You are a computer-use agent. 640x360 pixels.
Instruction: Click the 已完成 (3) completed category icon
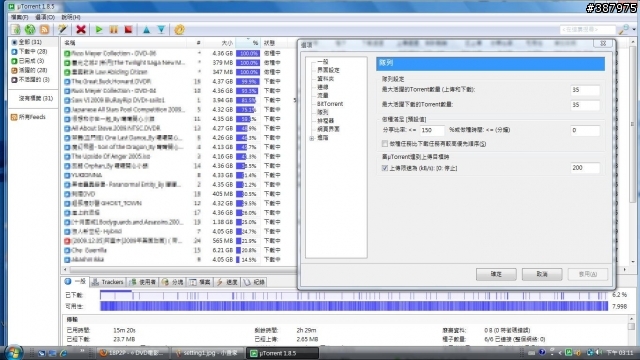pyautogui.click(x=14, y=61)
